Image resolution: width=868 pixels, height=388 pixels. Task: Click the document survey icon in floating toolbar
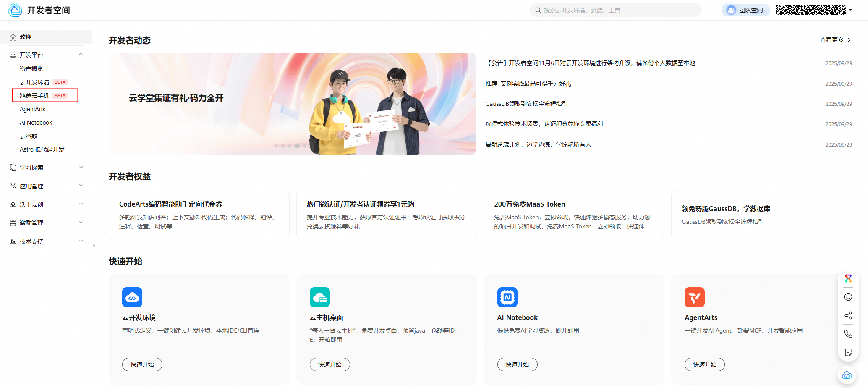[848, 352]
